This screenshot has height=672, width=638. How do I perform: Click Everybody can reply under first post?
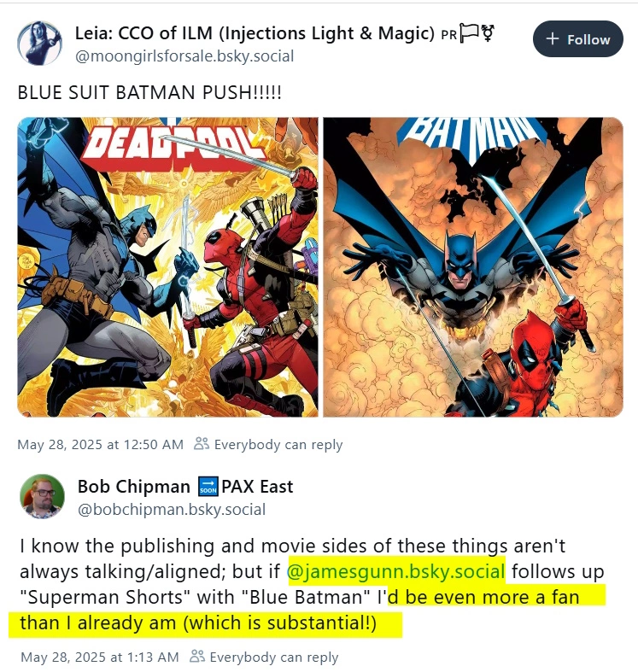278,444
